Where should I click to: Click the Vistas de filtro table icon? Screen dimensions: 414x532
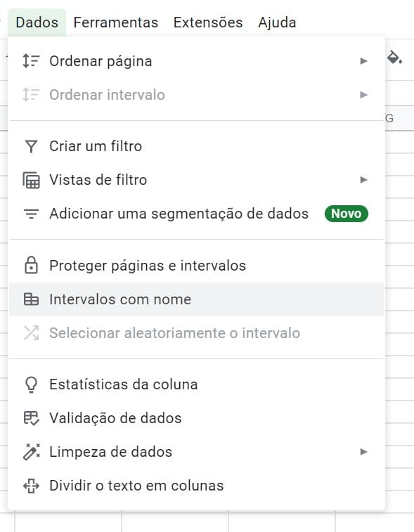click(x=31, y=180)
